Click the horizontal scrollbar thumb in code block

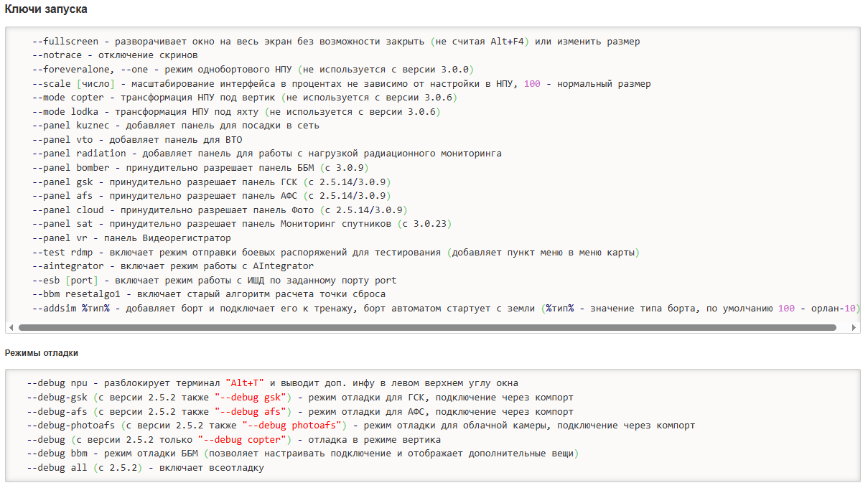click(427, 327)
